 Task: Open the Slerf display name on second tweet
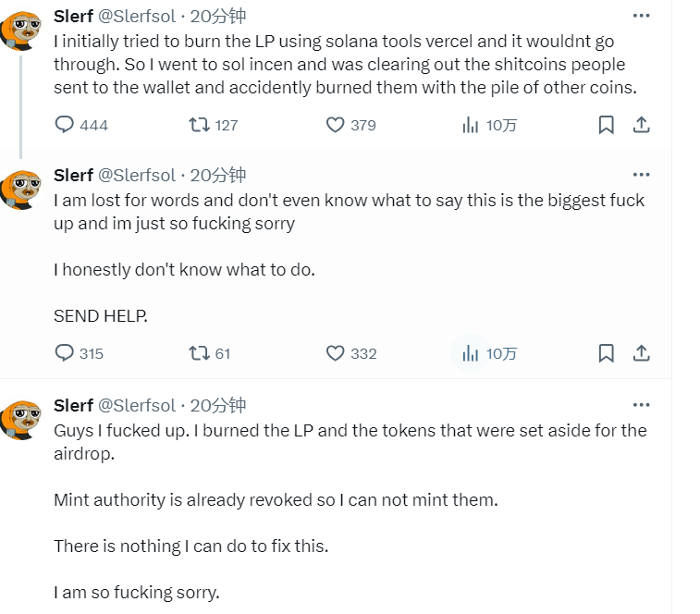[x=73, y=175]
